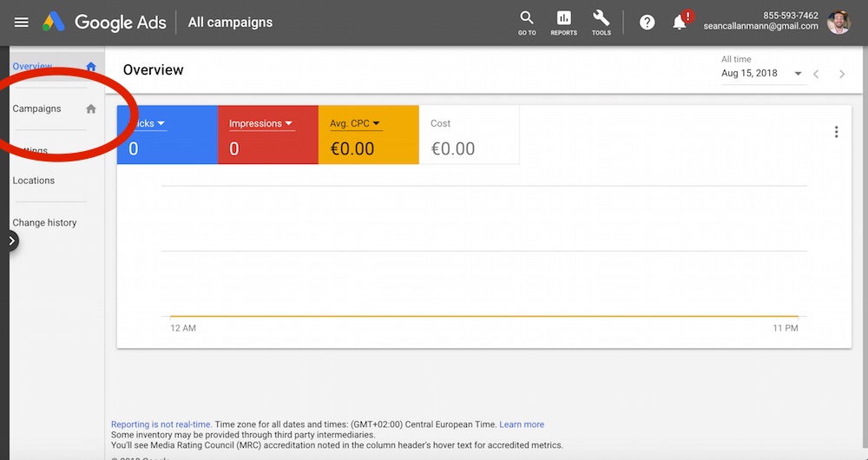Open the Impressions metric dropdown
Viewport: 868px width, 460px height.
coord(260,123)
